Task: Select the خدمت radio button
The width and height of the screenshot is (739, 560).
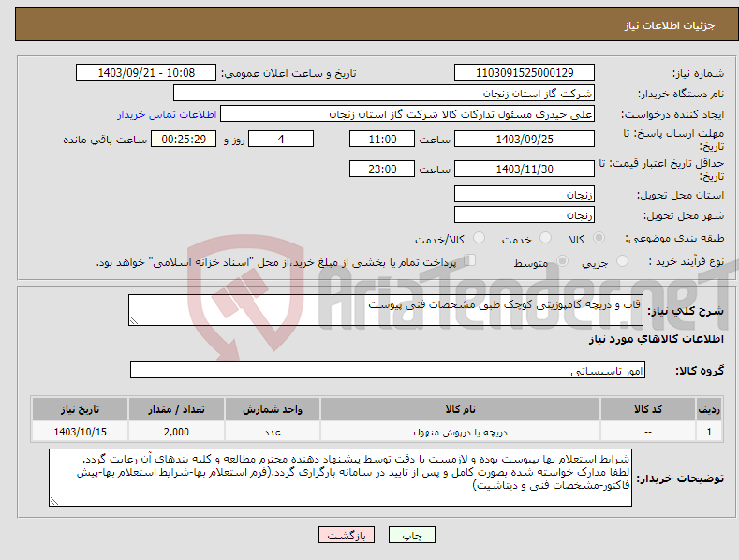Action: 545,238
